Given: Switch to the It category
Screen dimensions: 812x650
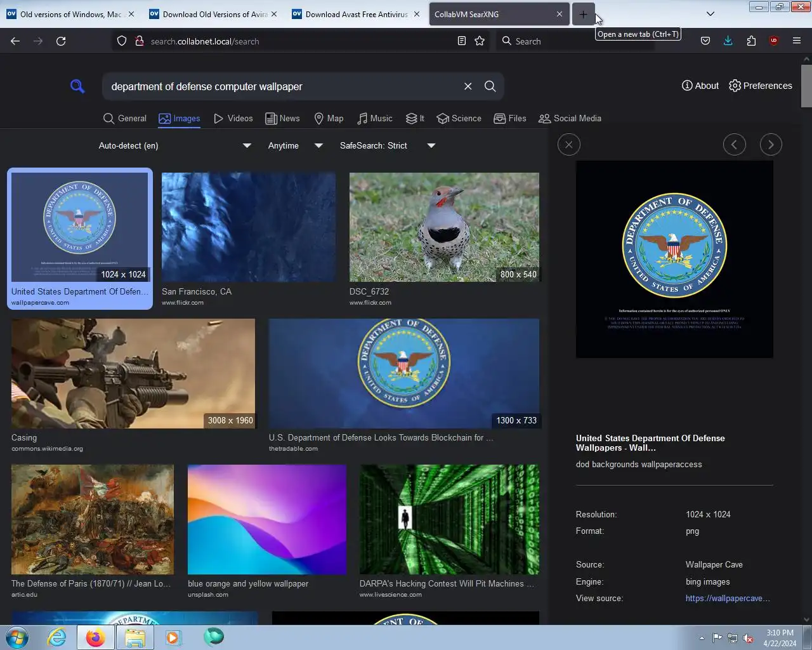Looking at the screenshot, I should coord(415,118).
